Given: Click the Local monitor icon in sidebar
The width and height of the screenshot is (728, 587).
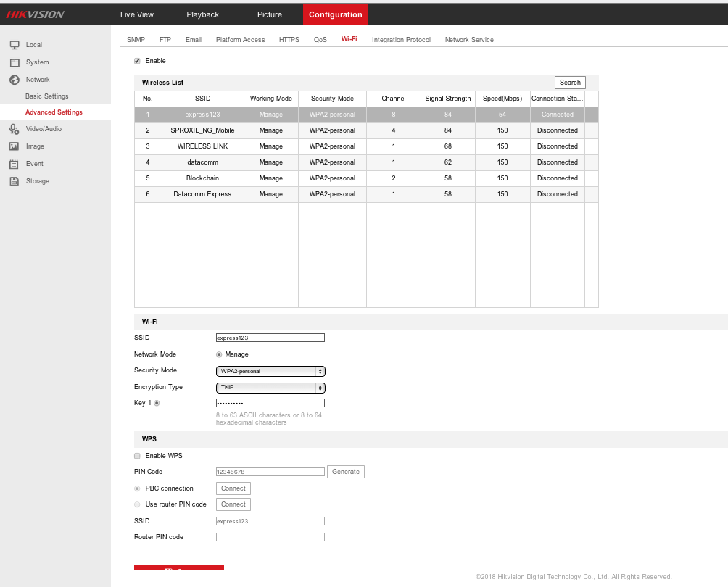Looking at the screenshot, I should click(14, 45).
